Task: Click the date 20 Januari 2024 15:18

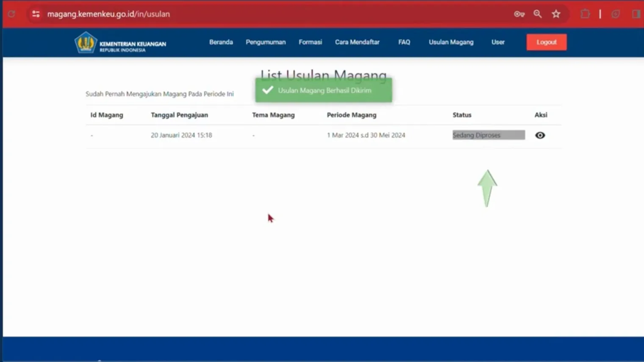Action: point(181,135)
